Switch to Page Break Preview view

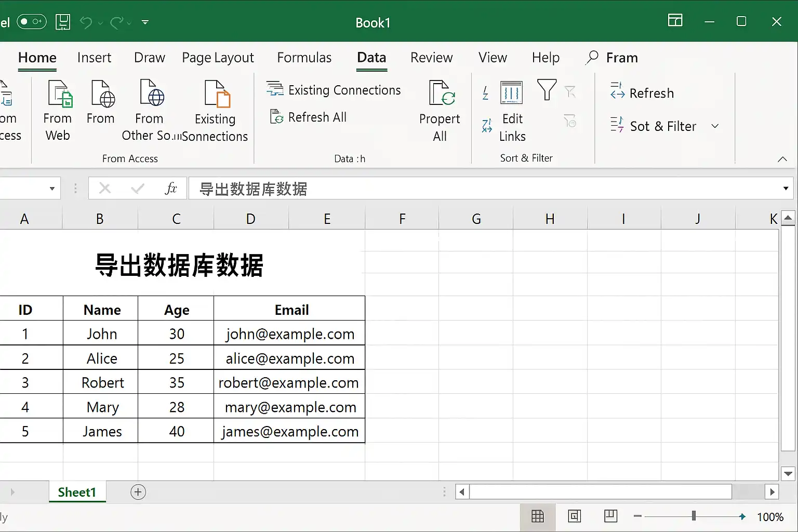[x=611, y=516]
